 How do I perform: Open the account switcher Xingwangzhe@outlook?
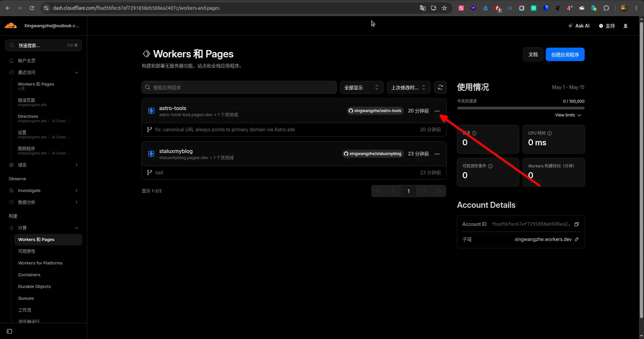[x=52, y=26]
